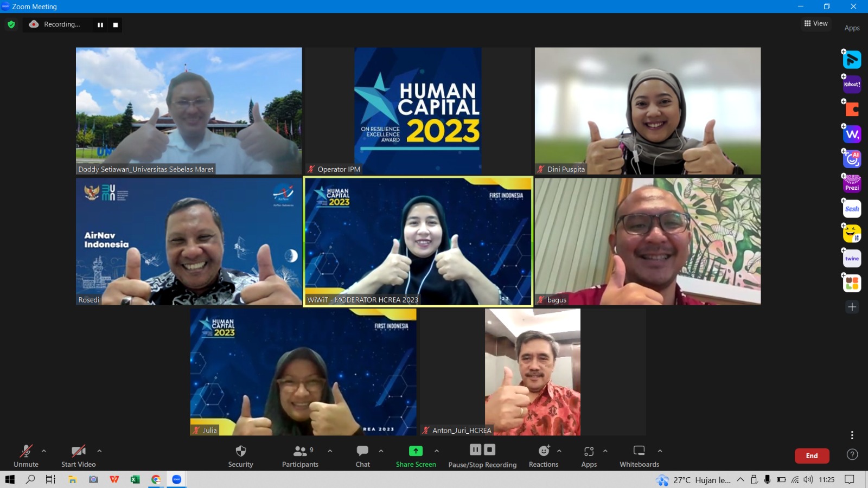Screen dimensions: 868x488
Task: Open the three-dot more options menu
Action: [x=852, y=435]
